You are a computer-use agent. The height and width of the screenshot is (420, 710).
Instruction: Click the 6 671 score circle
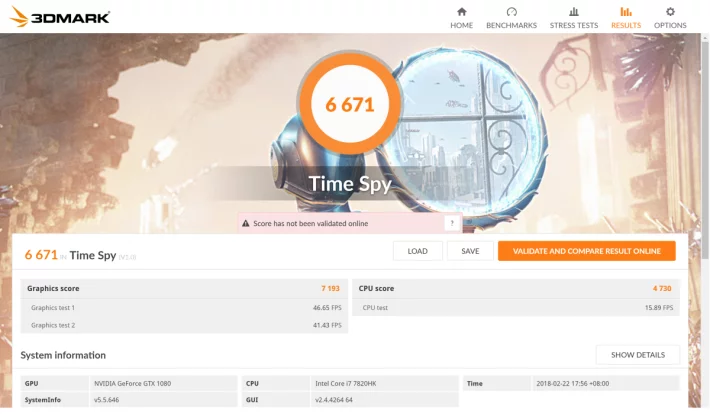[350, 105]
